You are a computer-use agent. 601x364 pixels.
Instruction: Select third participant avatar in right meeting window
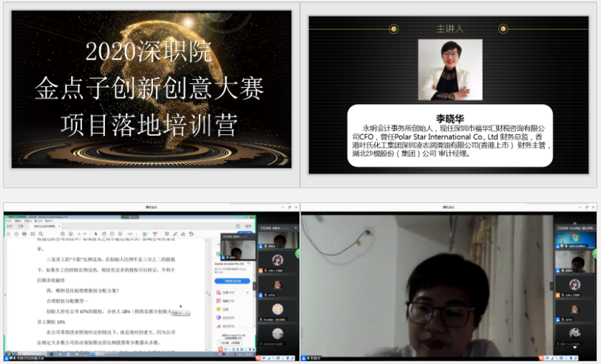[575, 284]
